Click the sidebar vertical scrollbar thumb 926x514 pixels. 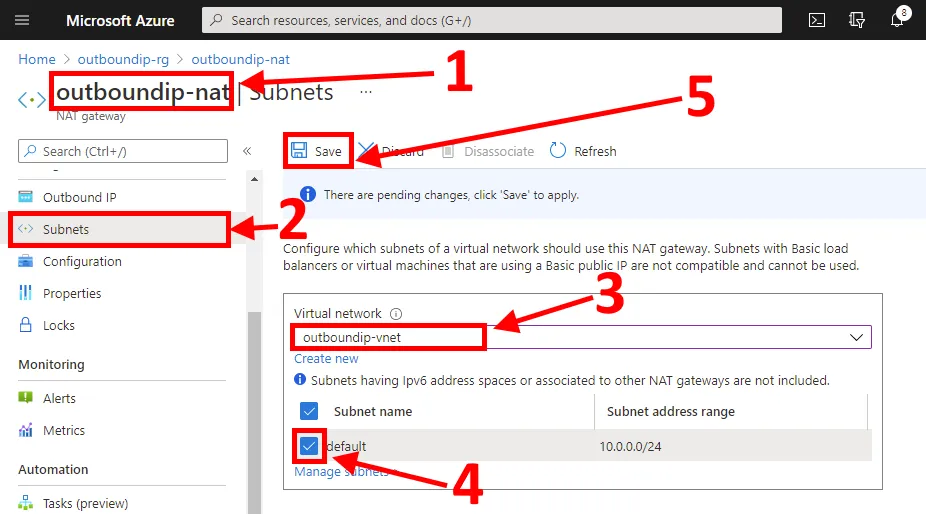[x=255, y=412]
